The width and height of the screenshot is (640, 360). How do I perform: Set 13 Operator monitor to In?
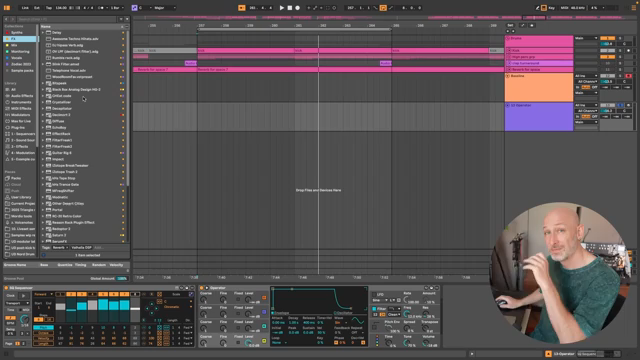pos(578,117)
